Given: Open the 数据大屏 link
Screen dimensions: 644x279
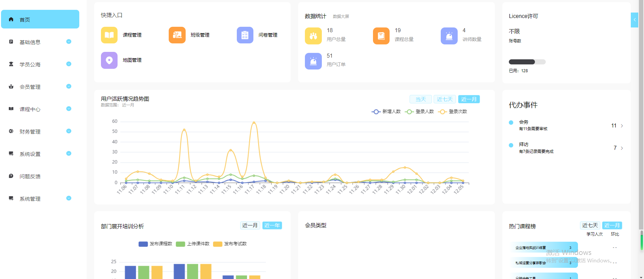Looking at the screenshot, I should (341, 16).
